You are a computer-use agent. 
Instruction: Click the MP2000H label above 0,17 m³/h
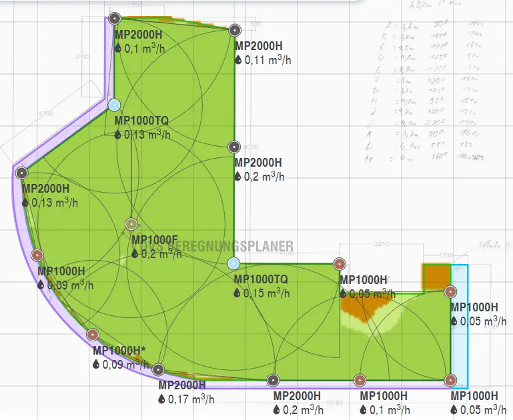[x=182, y=385]
